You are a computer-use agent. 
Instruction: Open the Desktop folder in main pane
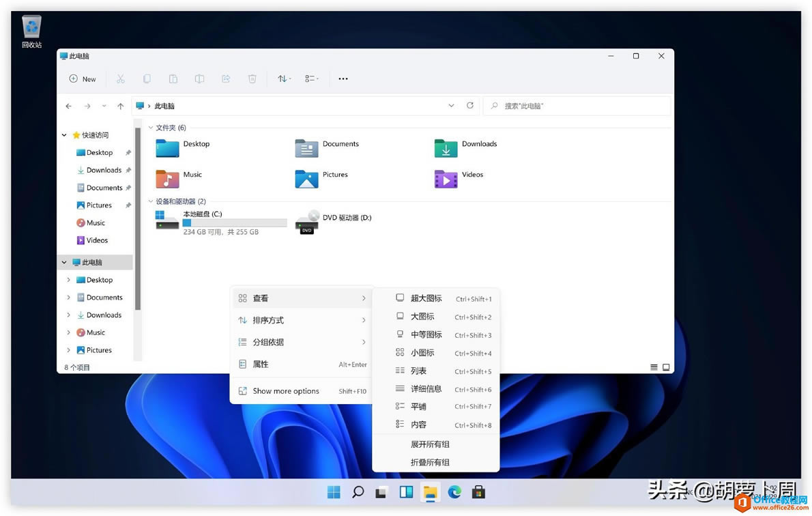[x=183, y=147]
